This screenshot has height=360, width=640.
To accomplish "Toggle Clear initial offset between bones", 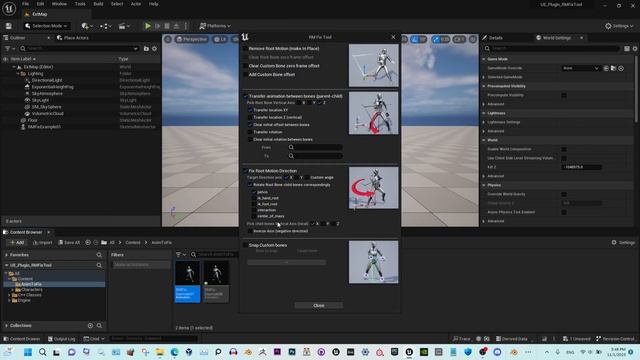I will click(x=250, y=125).
